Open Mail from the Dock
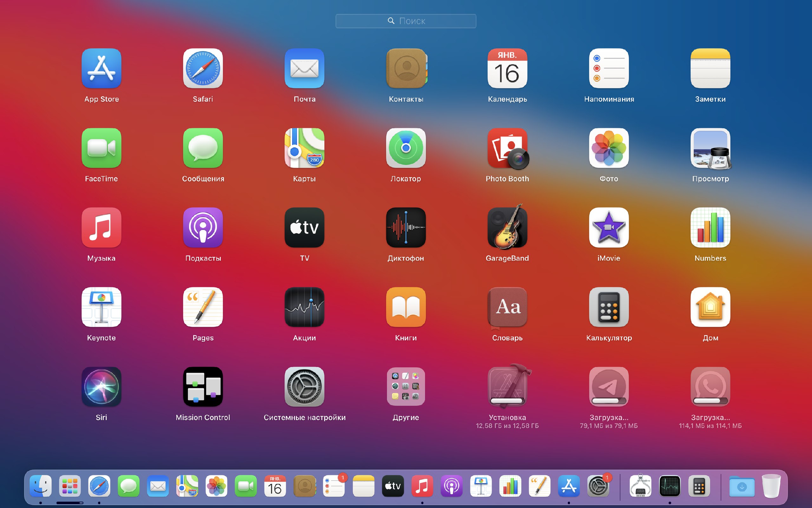The width and height of the screenshot is (812, 508). coord(158,486)
